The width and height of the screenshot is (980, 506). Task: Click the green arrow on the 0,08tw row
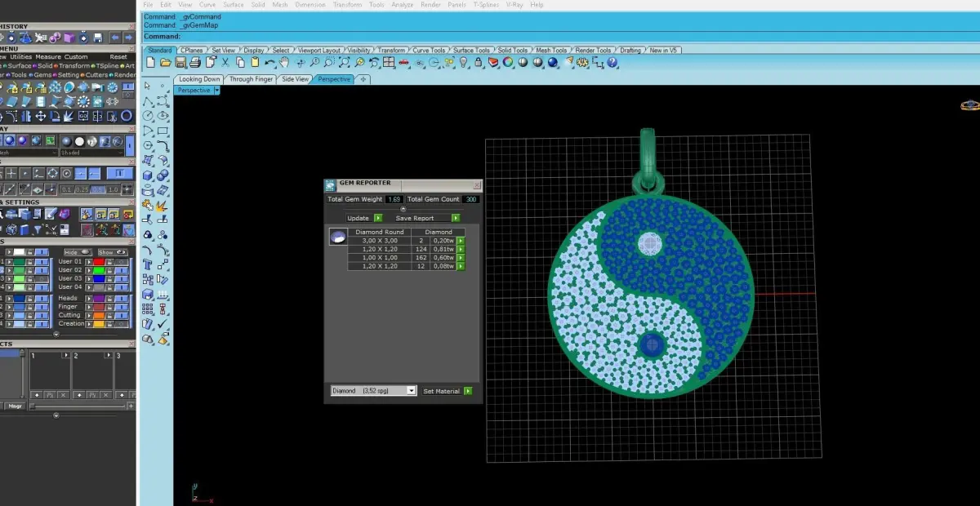(461, 266)
